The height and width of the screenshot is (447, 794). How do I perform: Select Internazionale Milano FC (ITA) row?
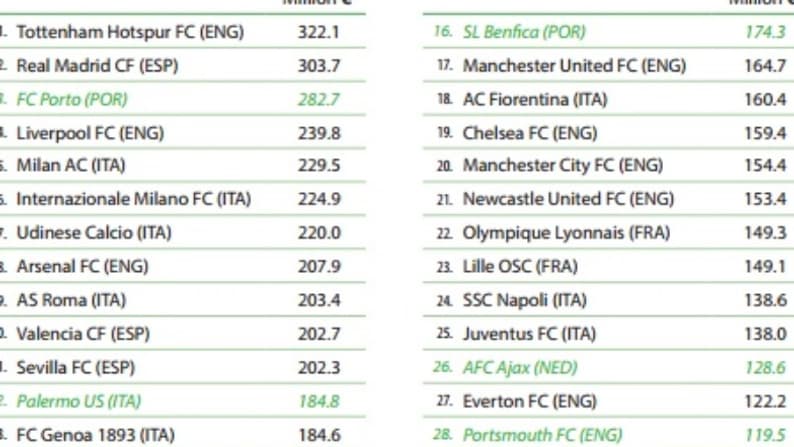[182, 199]
